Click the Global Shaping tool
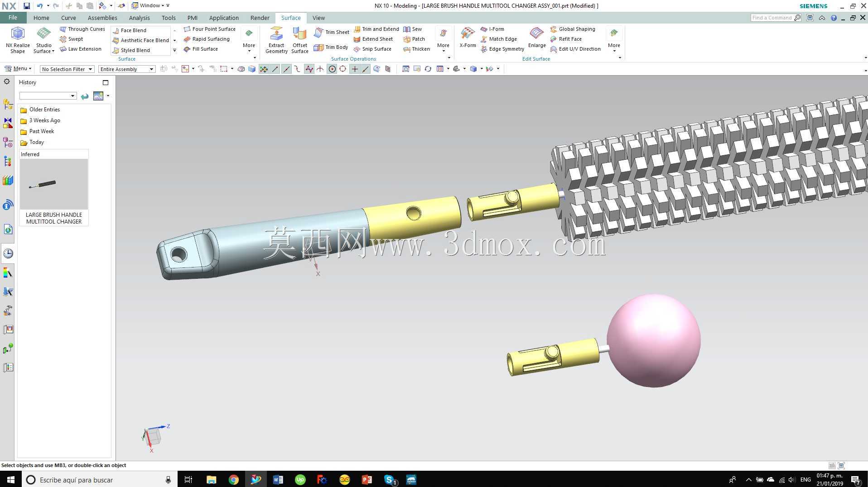This screenshot has width=868, height=487. (573, 29)
